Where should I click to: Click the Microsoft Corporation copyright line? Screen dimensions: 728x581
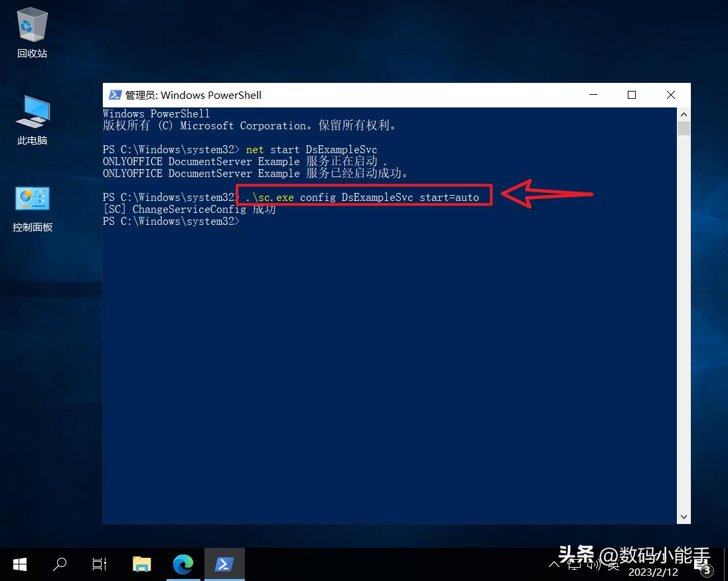[249, 125]
